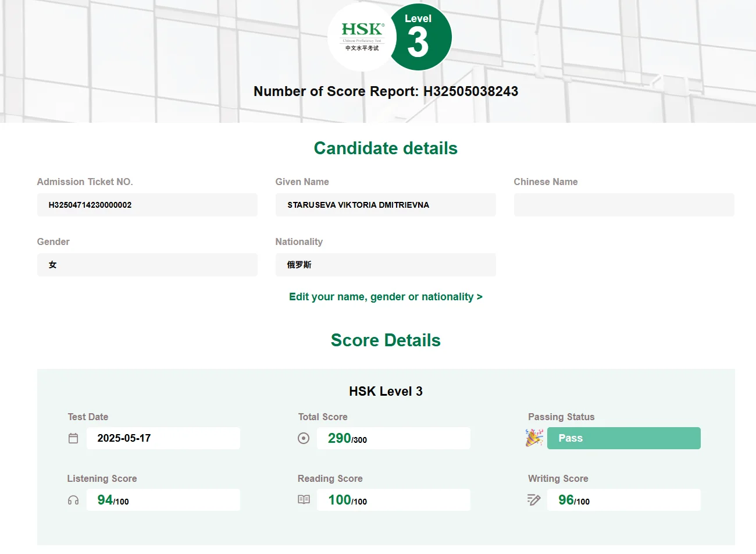Click the Reading Score value 100/100
Image resolution: width=756 pixels, height=554 pixels.
pyautogui.click(x=394, y=500)
